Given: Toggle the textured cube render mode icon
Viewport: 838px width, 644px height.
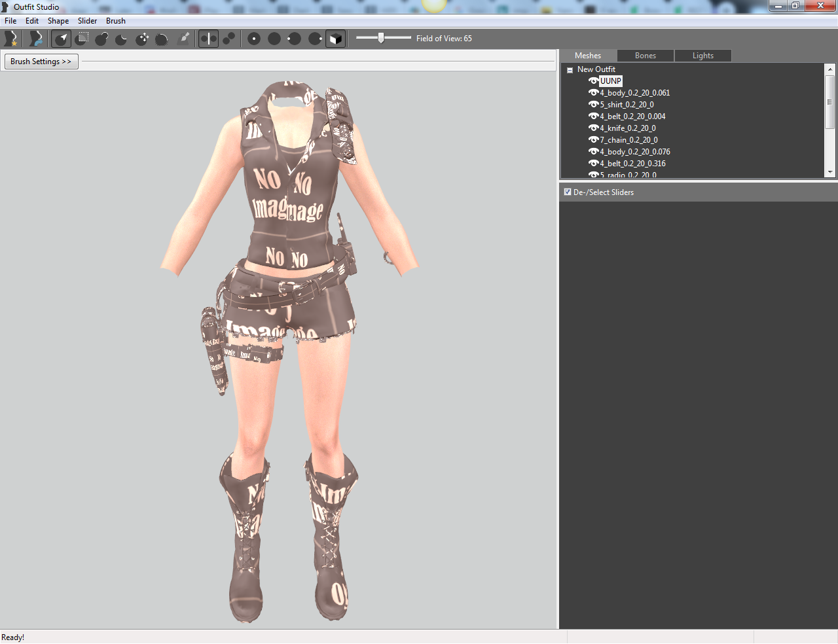Looking at the screenshot, I should tap(335, 39).
